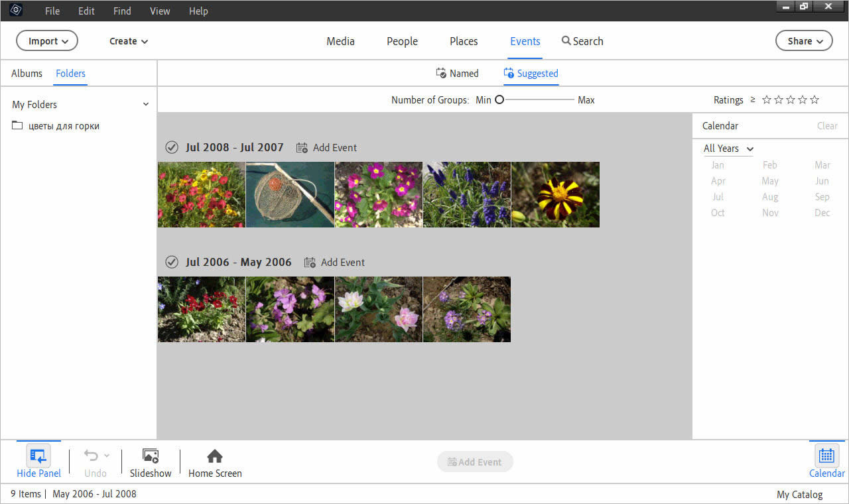
Task: Open the Find menu
Action: pyautogui.click(x=121, y=11)
